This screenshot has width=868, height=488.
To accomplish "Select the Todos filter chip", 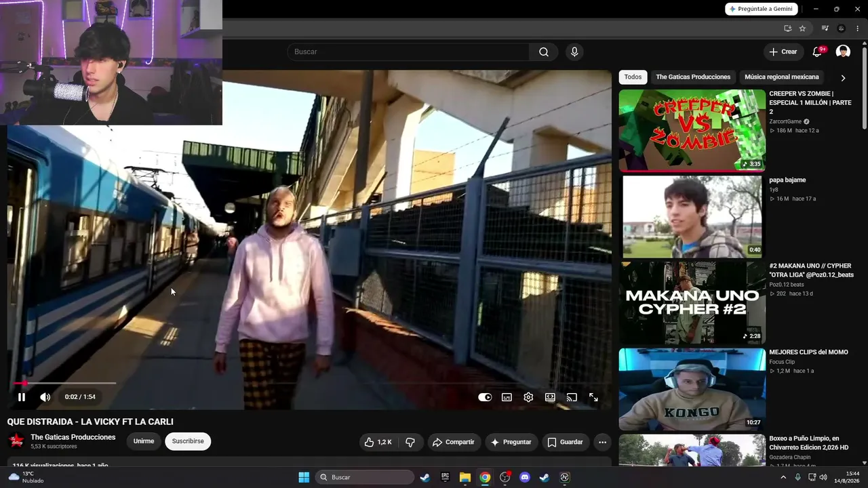I will 633,77.
